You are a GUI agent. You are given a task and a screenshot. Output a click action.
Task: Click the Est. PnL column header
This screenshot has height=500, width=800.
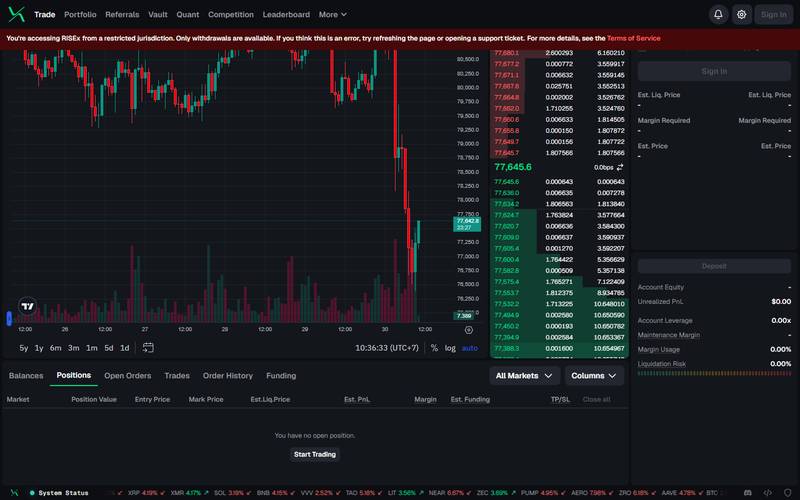[x=357, y=399]
